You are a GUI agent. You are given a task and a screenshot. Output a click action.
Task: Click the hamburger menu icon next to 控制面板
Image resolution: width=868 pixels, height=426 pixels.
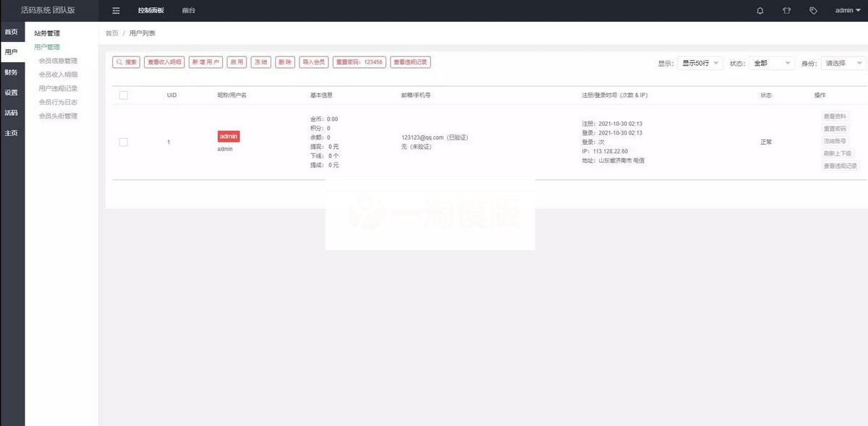point(116,10)
